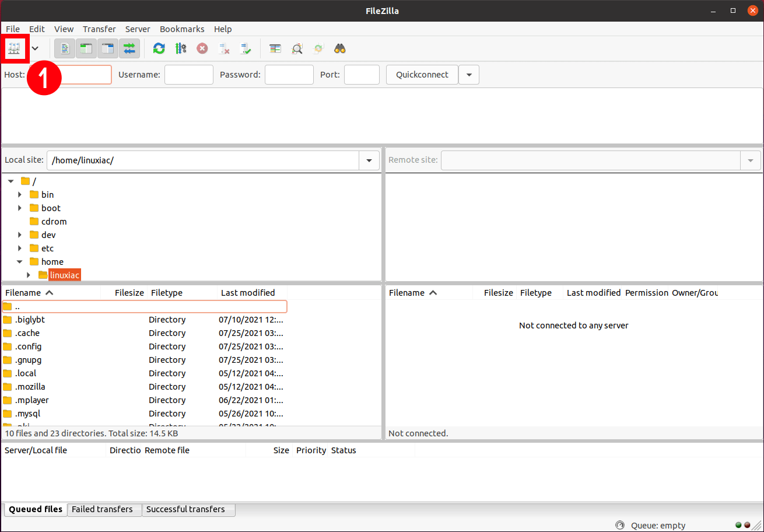This screenshot has height=532, width=764.
Task: Open the Transfer menu
Action: [x=99, y=29]
